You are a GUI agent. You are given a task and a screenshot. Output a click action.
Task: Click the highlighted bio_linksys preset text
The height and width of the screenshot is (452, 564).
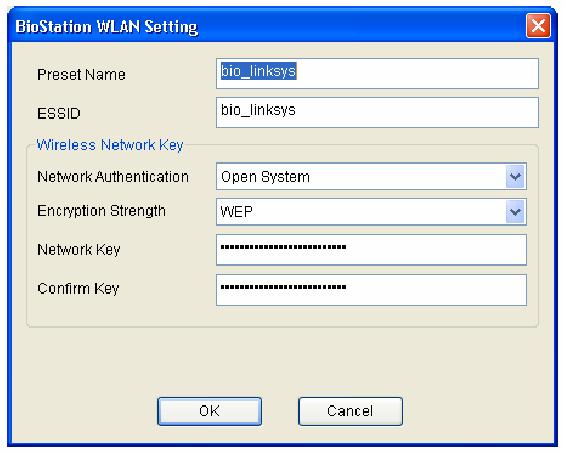(259, 71)
